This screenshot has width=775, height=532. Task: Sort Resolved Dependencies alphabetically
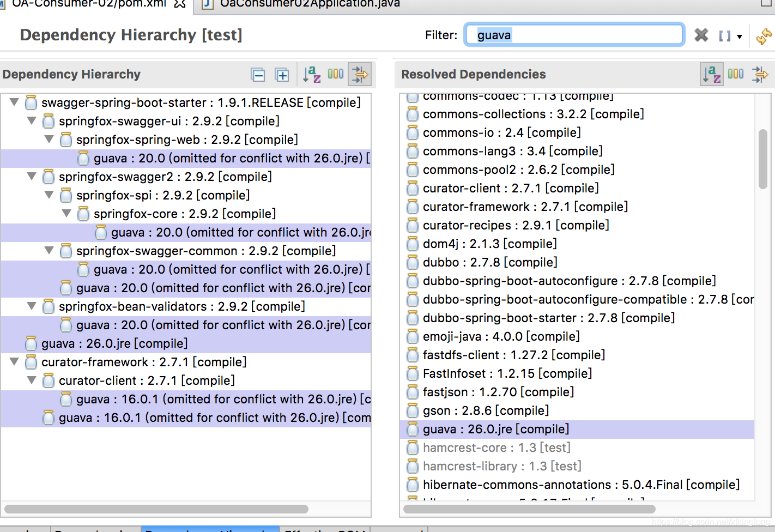point(711,74)
